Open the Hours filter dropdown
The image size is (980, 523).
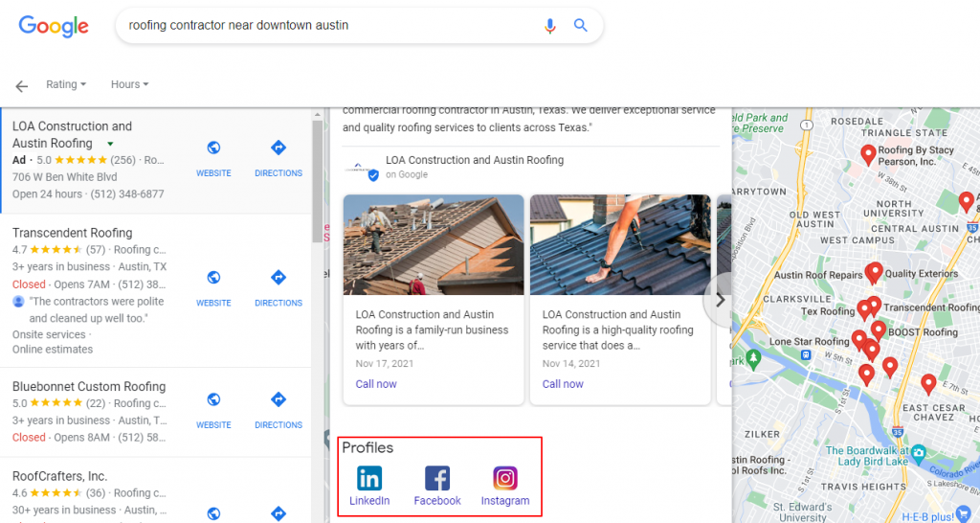[129, 84]
